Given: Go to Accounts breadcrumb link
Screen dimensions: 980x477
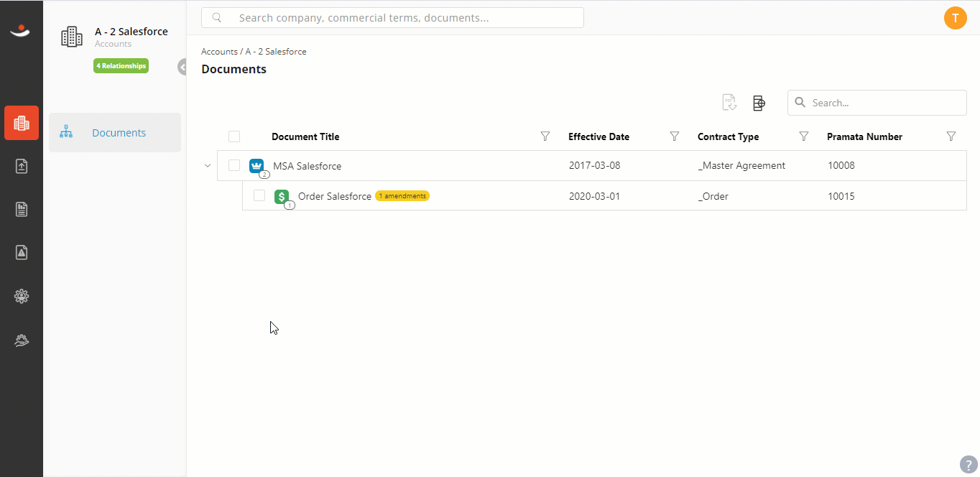Looking at the screenshot, I should coord(219,52).
